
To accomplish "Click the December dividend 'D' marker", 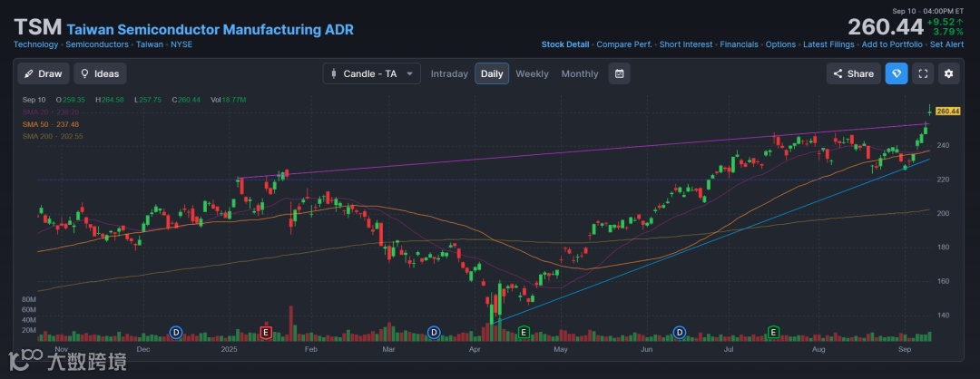I will pyautogui.click(x=176, y=333).
